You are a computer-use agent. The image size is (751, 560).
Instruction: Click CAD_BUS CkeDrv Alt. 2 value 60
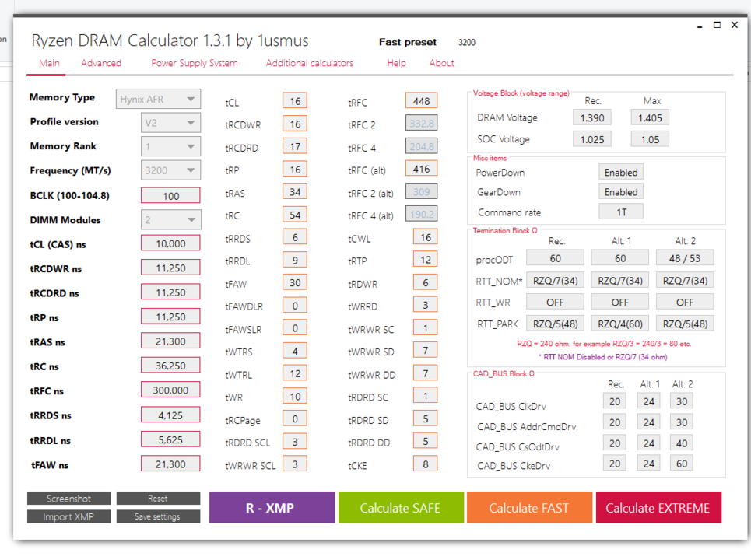[x=682, y=464]
